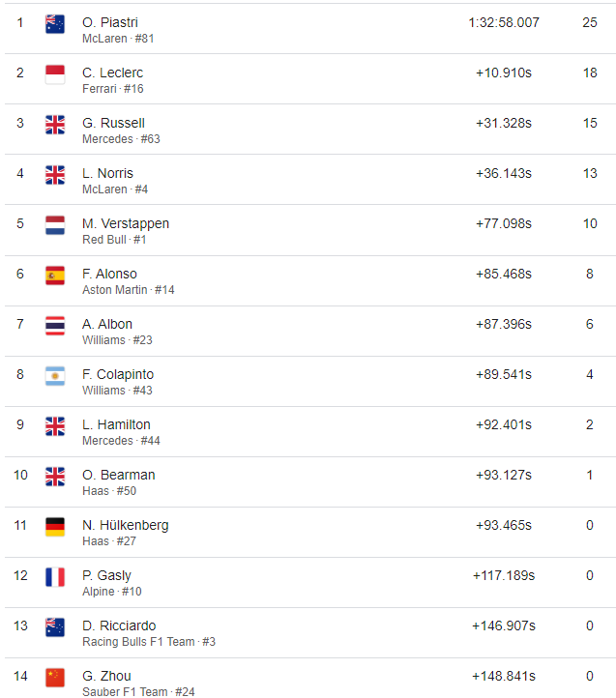Click the winning time 1:32:58.007

coord(504,22)
